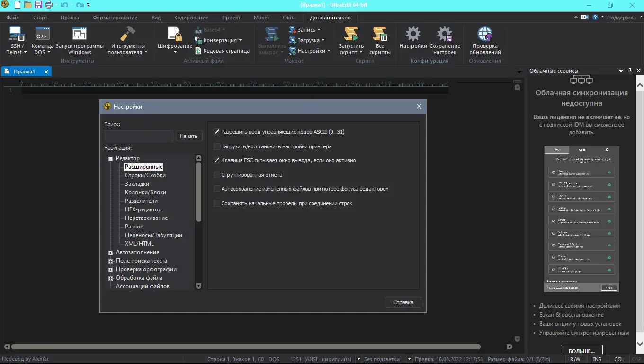Expand the Поле поиска текста node

click(110, 261)
